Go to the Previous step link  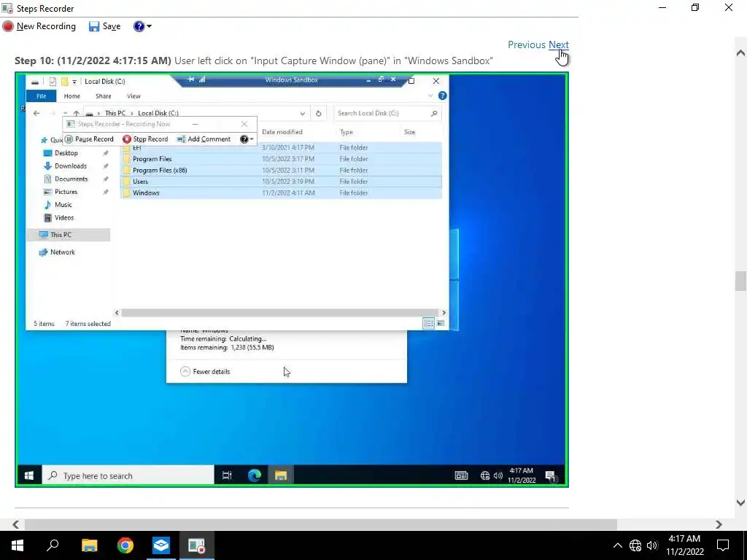click(x=527, y=44)
